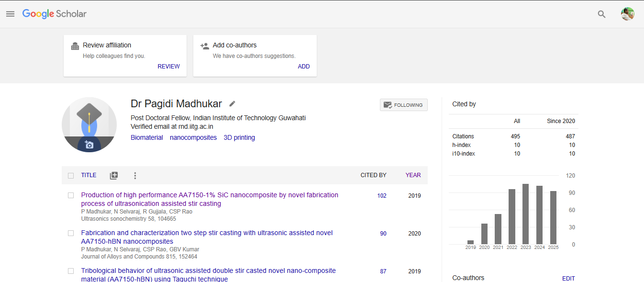
Task: Toggle the select-all checkbox beside TITLE
Action: pos(71,176)
